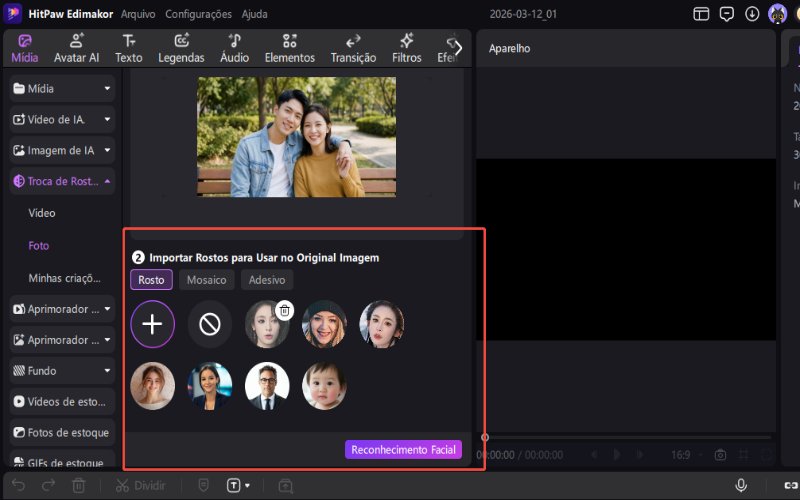
Task: Select Vídeo under Troca de Rosto
Action: 42,213
